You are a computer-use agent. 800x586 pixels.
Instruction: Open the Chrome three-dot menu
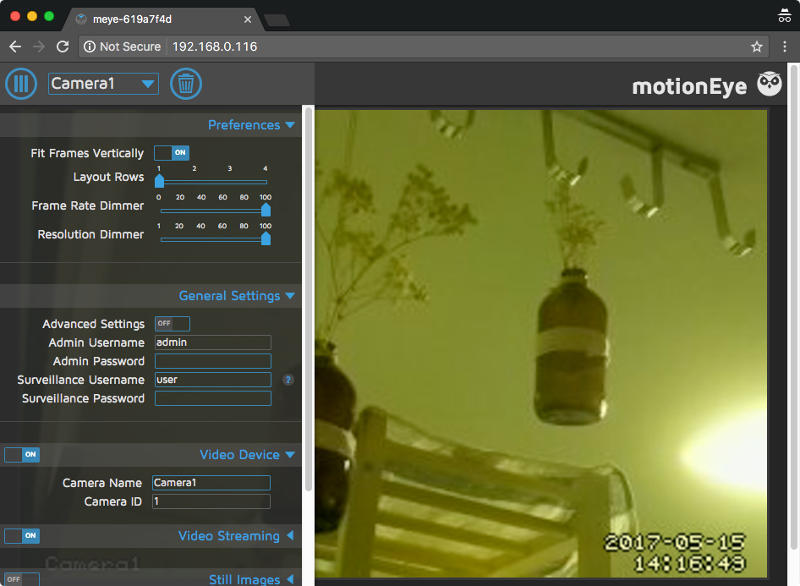point(785,46)
